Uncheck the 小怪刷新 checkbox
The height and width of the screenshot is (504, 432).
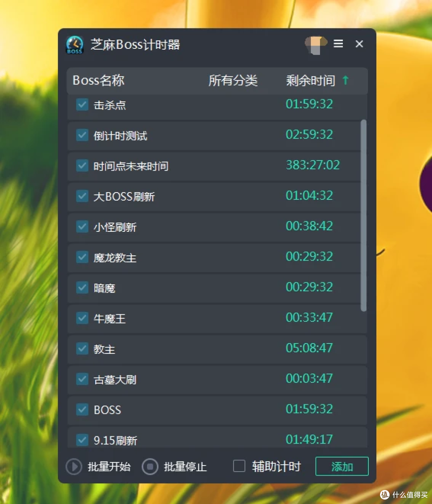(x=82, y=227)
